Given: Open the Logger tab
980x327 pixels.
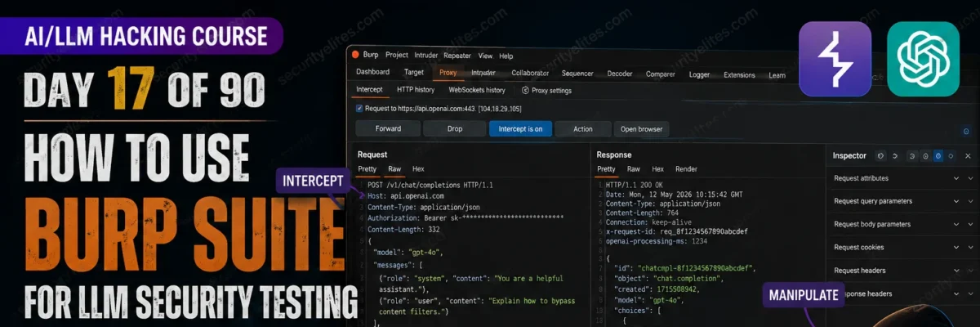Looking at the screenshot, I should (x=699, y=74).
